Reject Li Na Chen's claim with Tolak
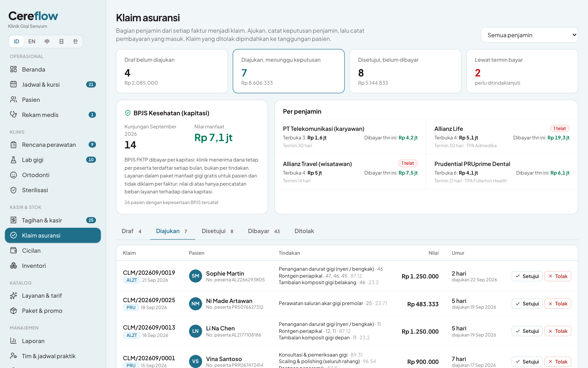 click(558, 331)
